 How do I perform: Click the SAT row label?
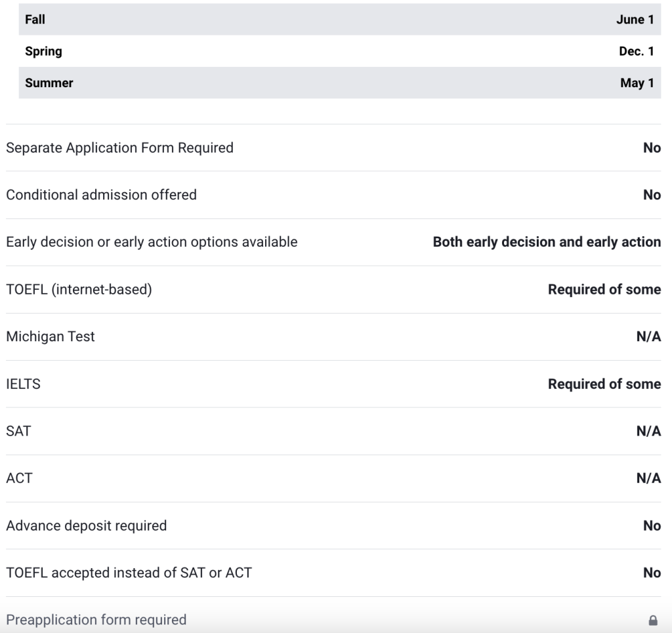(x=18, y=431)
